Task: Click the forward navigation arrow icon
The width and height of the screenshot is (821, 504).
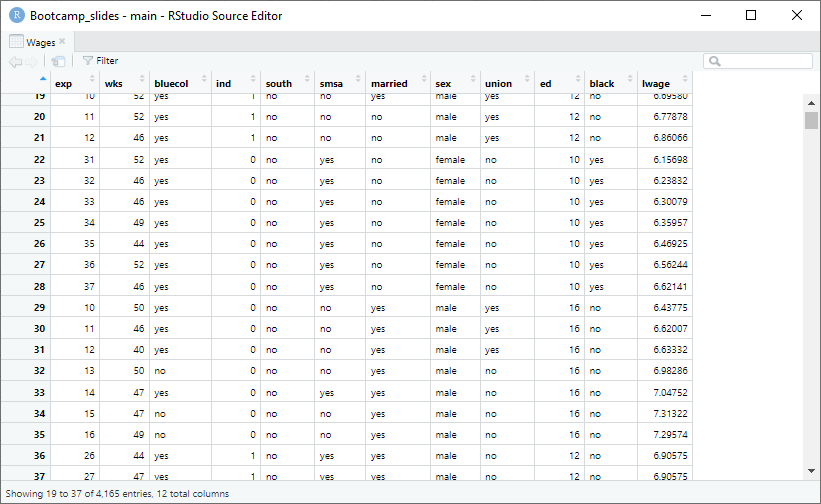Action: [32, 61]
